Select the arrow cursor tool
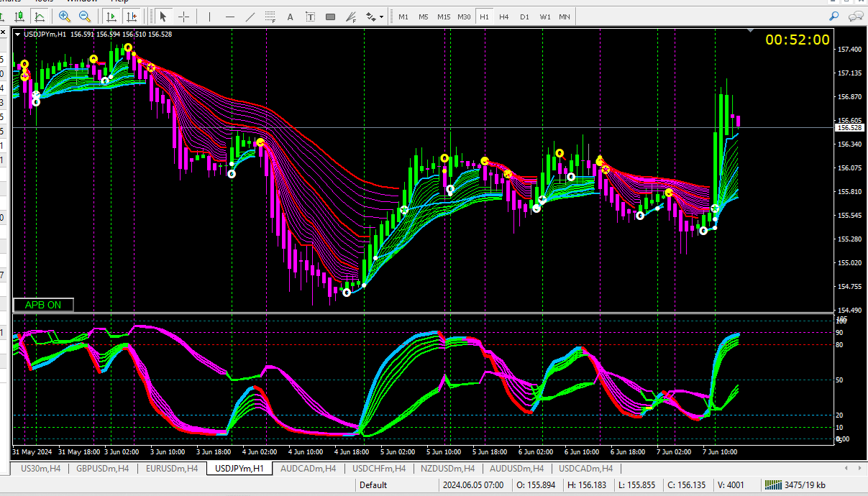This screenshot has height=496, width=868. [163, 16]
